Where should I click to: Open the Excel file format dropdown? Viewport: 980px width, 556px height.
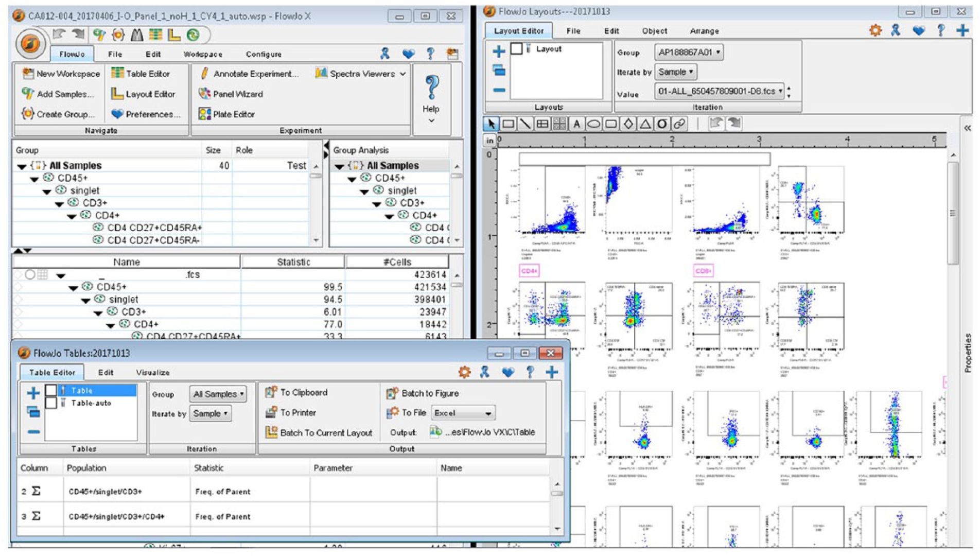pyautogui.click(x=463, y=413)
